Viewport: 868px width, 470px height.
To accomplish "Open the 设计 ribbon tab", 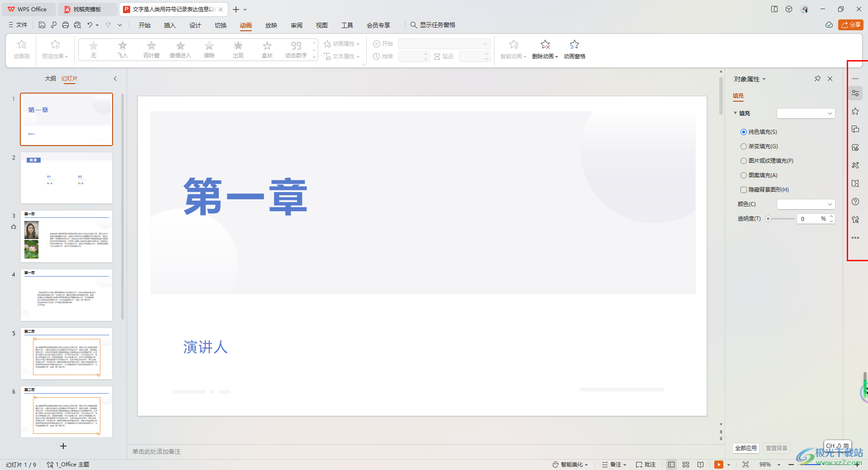I will [195, 25].
